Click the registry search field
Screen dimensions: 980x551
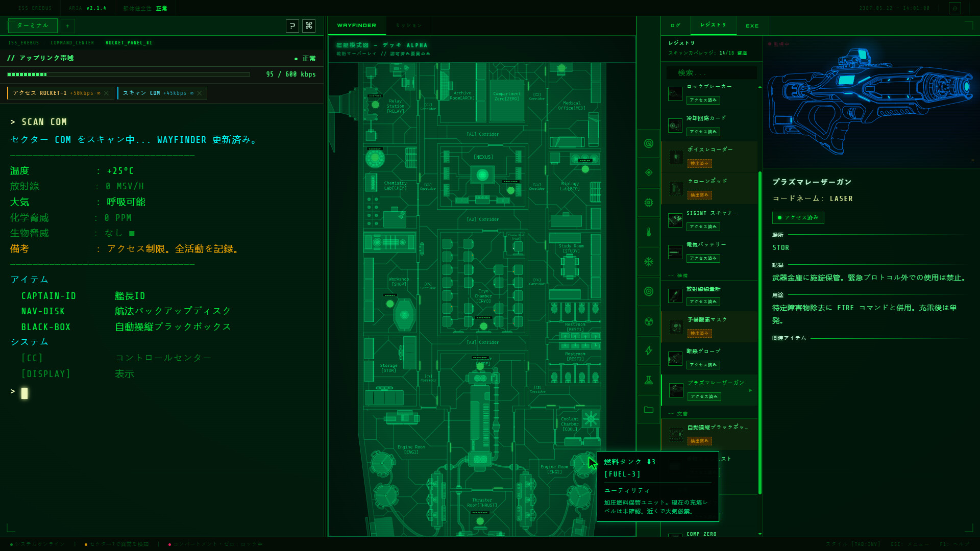coord(712,73)
